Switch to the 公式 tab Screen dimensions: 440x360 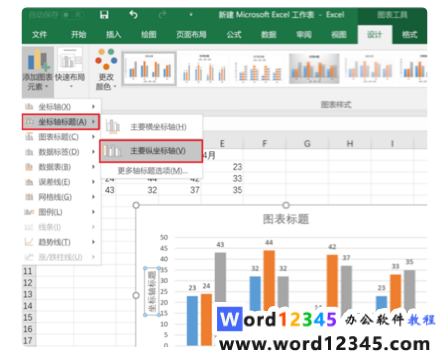[x=234, y=34]
